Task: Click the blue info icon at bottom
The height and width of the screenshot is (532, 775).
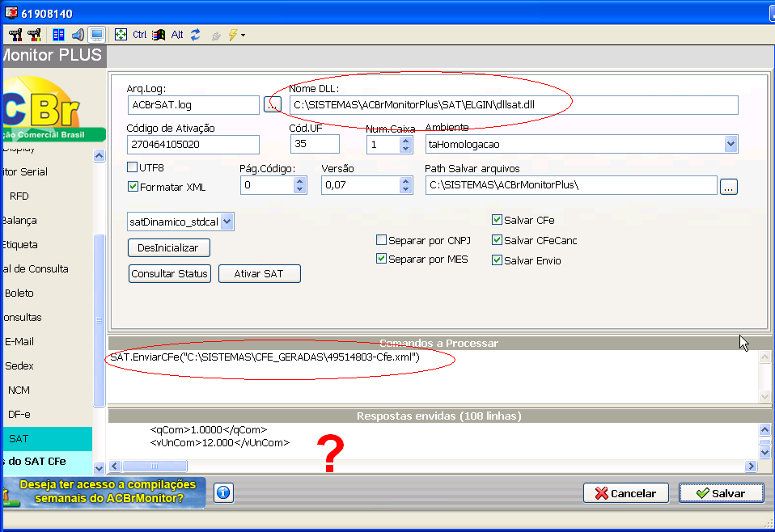Action: pos(223,492)
